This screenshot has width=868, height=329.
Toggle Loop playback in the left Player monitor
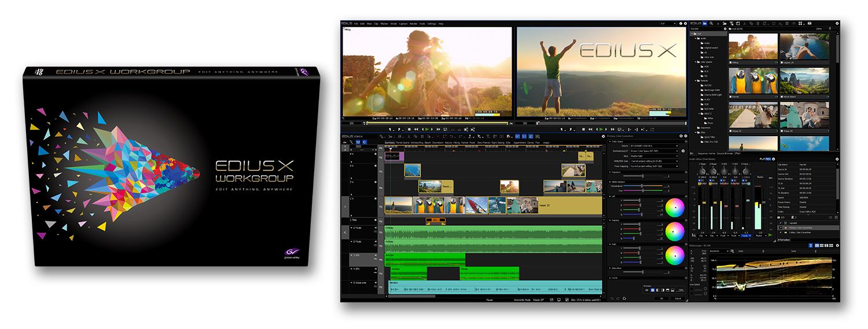[x=446, y=129]
